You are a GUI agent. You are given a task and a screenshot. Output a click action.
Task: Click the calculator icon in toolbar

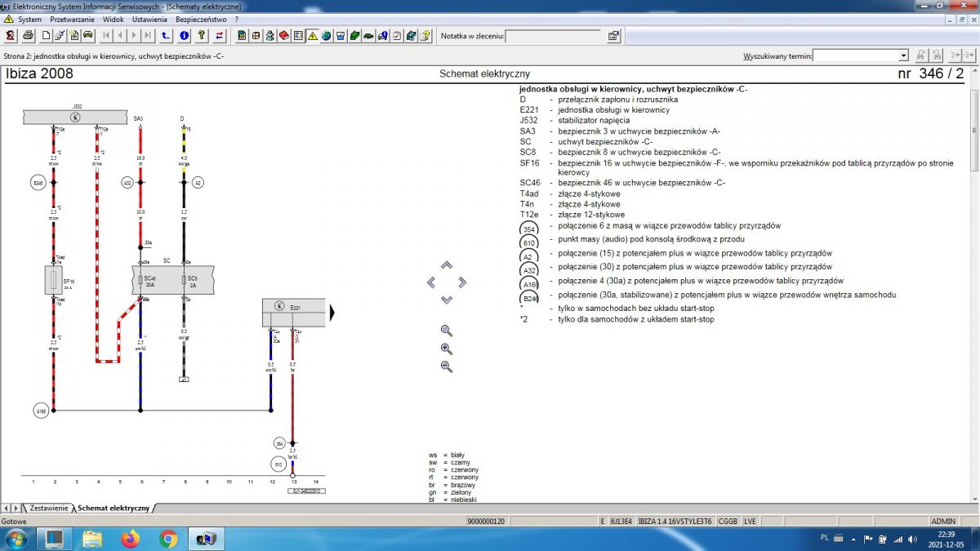tap(242, 35)
